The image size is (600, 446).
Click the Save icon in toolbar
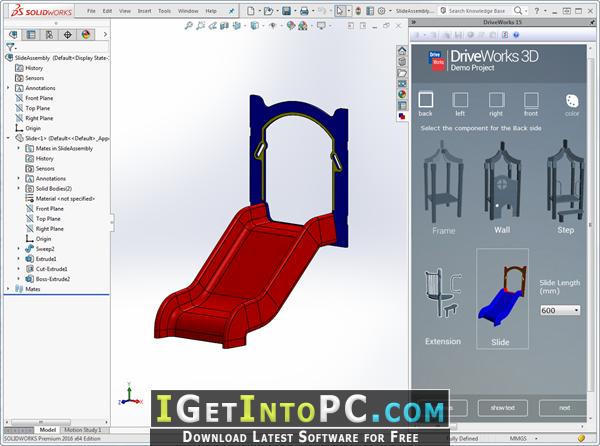[x=286, y=11]
